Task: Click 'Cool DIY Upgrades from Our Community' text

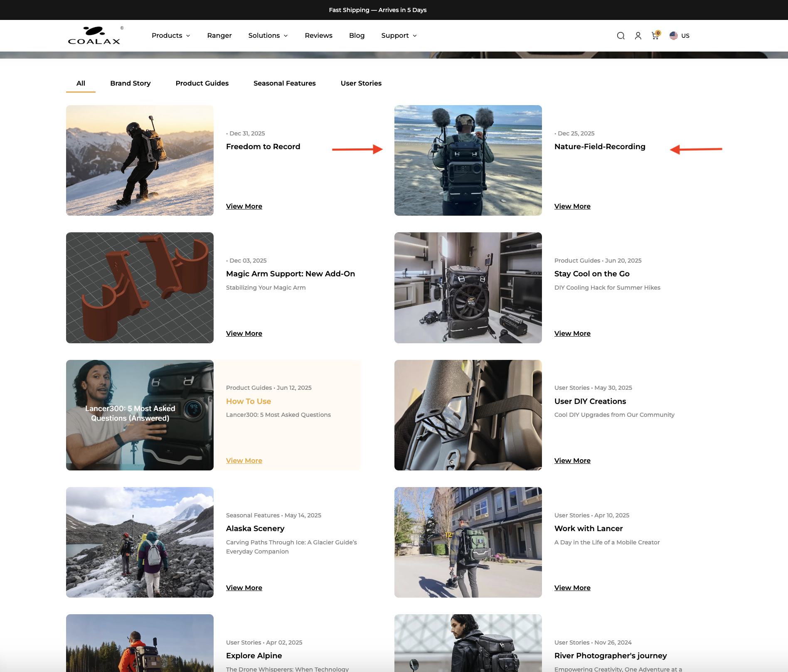Action: coord(614,415)
